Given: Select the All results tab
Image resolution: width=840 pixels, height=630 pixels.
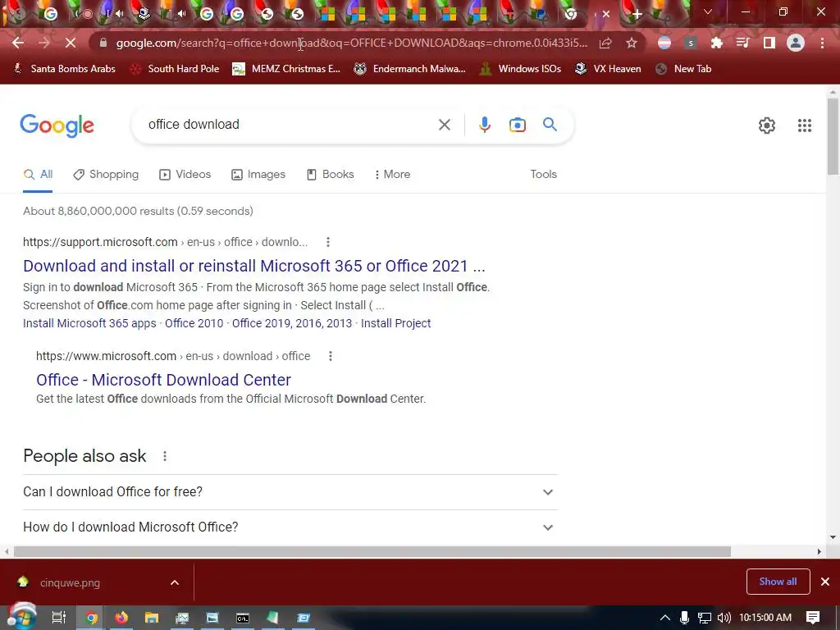Looking at the screenshot, I should tap(38, 175).
